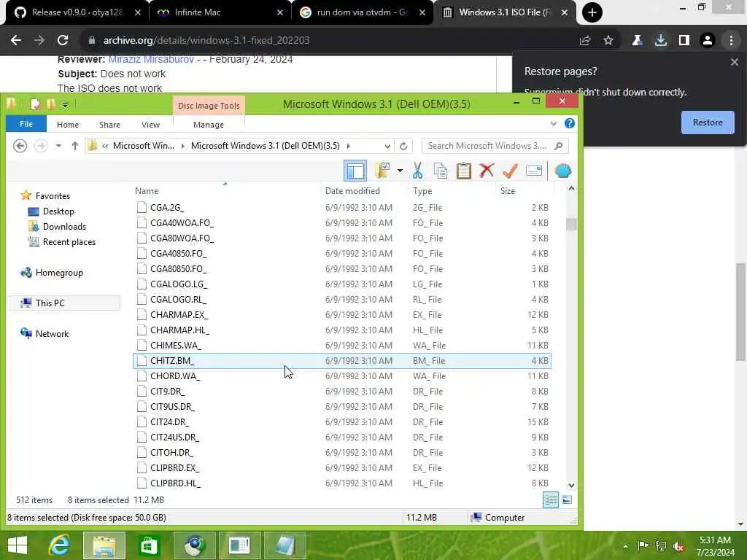747x560 pixels.
Task: Open Explorer help question mark
Action: [x=569, y=124]
